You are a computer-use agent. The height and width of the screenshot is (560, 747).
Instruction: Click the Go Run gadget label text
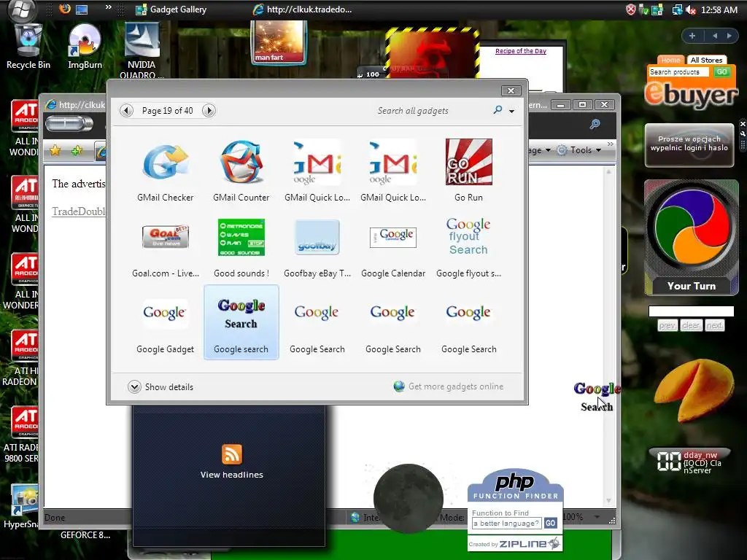point(469,197)
